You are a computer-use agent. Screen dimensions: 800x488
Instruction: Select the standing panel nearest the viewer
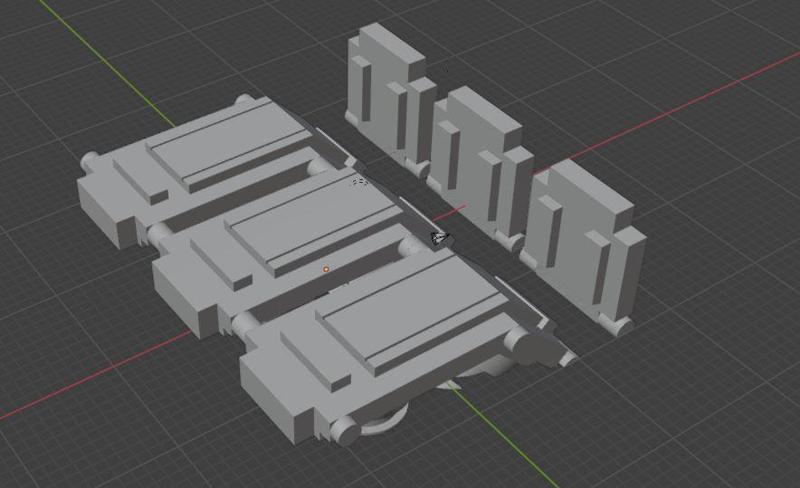584,240
